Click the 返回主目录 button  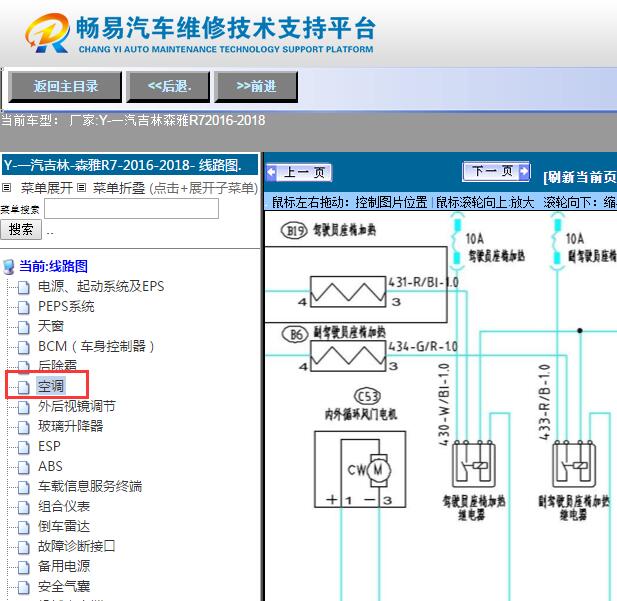(x=65, y=87)
